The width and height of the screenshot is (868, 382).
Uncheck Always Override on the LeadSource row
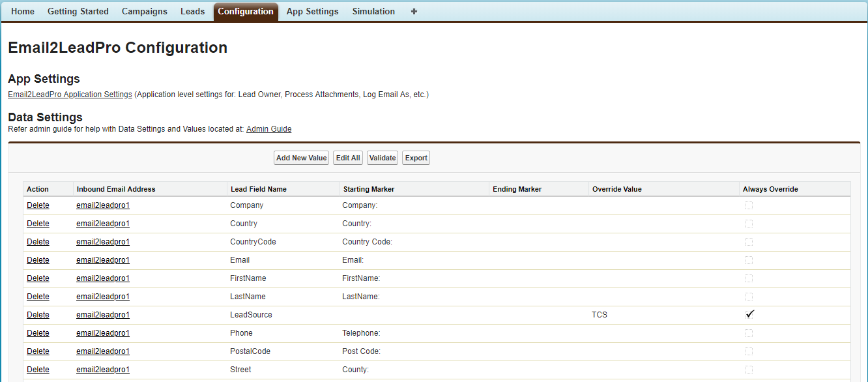(749, 314)
